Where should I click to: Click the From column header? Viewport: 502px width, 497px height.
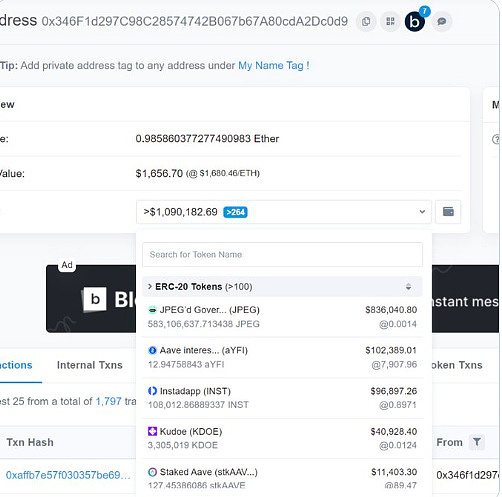click(449, 442)
